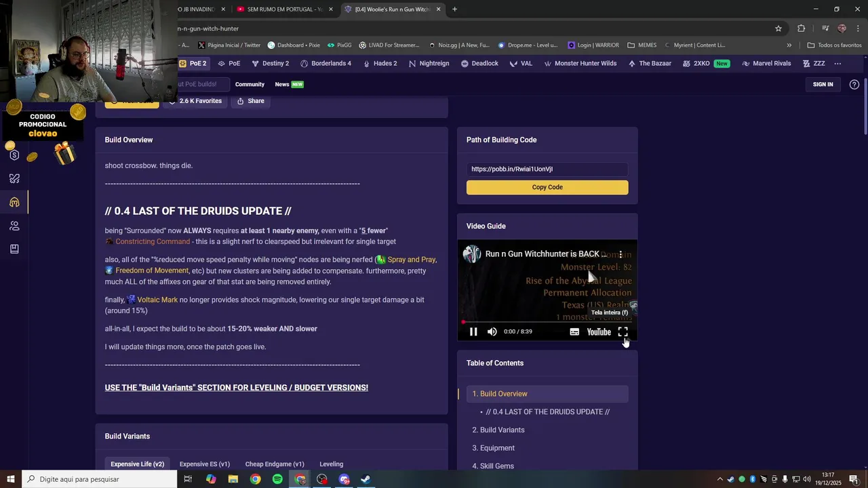Pause the Run n Gun video

point(473,331)
